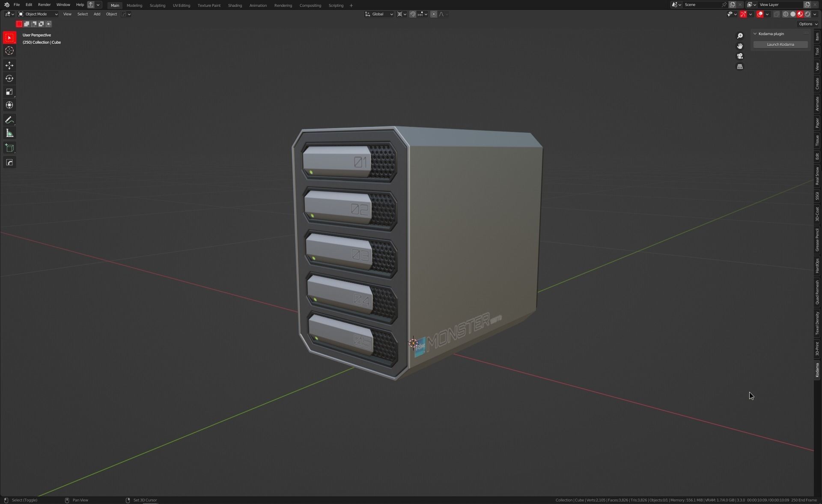Image resolution: width=822 pixels, height=504 pixels.
Task: Switch to wireframe viewport shading
Action: [x=786, y=14]
